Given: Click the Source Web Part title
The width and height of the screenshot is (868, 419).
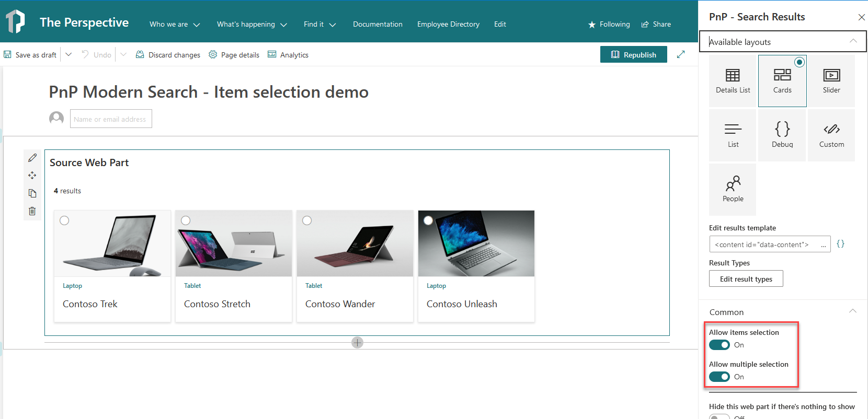Looking at the screenshot, I should (89, 162).
